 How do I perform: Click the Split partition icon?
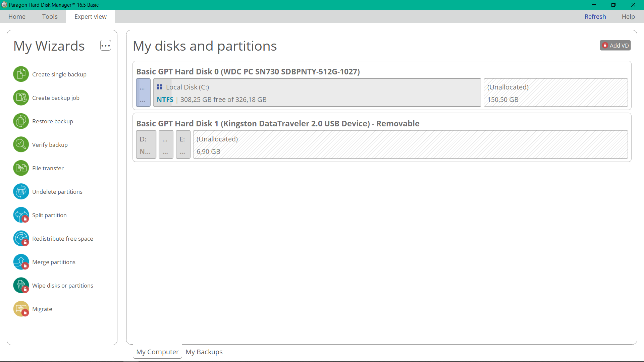click(21, 215)
